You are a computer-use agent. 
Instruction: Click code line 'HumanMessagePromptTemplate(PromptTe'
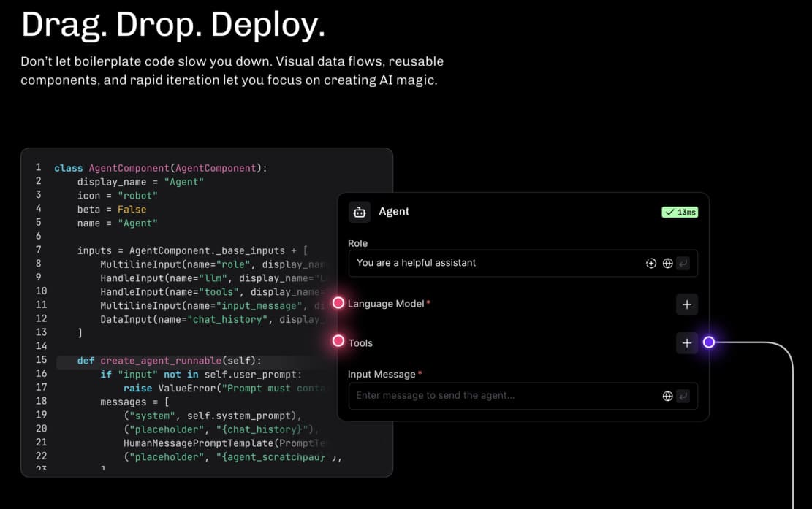point(225,443)
